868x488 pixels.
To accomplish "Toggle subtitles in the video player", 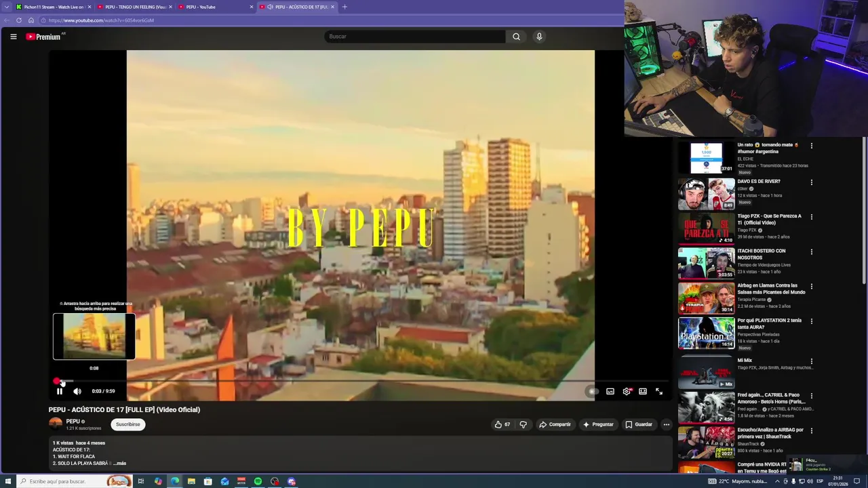I will coord(610,391).
